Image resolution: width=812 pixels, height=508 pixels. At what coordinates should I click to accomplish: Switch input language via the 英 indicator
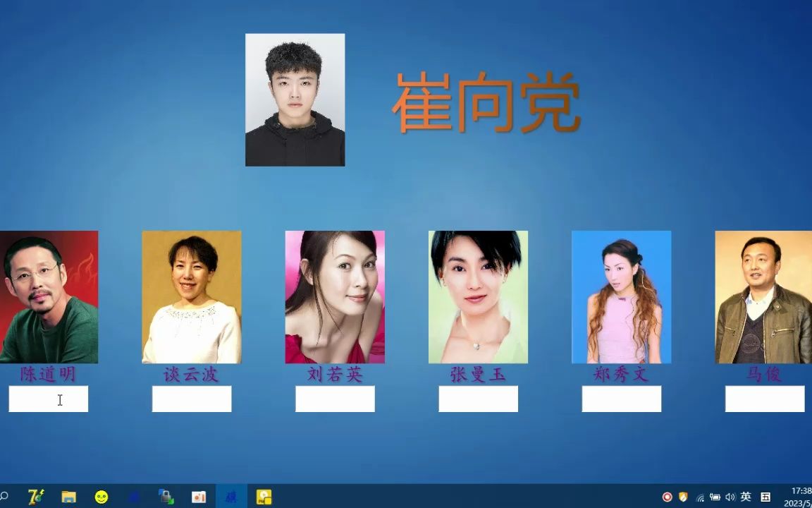(x=746, y=496)
